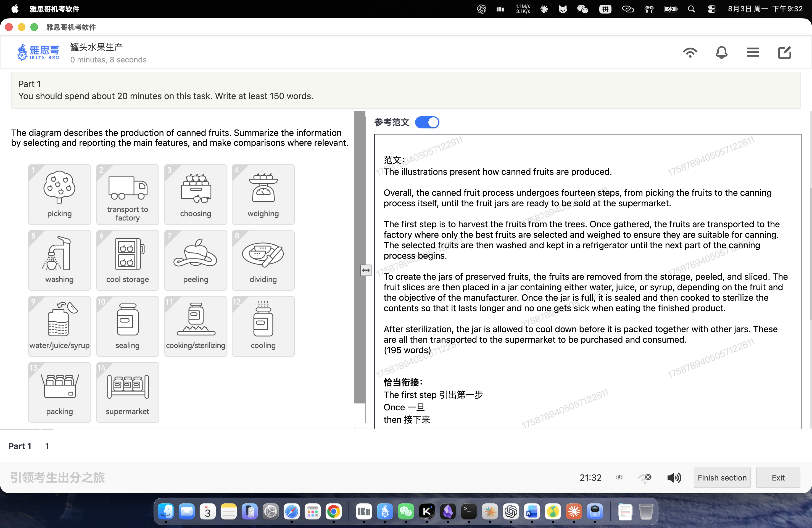This screenshot has width=812, height=528.
Task: Open Finder from the Dock
Action: point(166,511)
